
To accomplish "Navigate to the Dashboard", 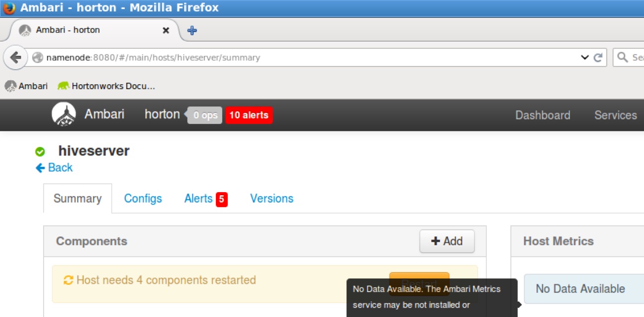I will [543, 115].
